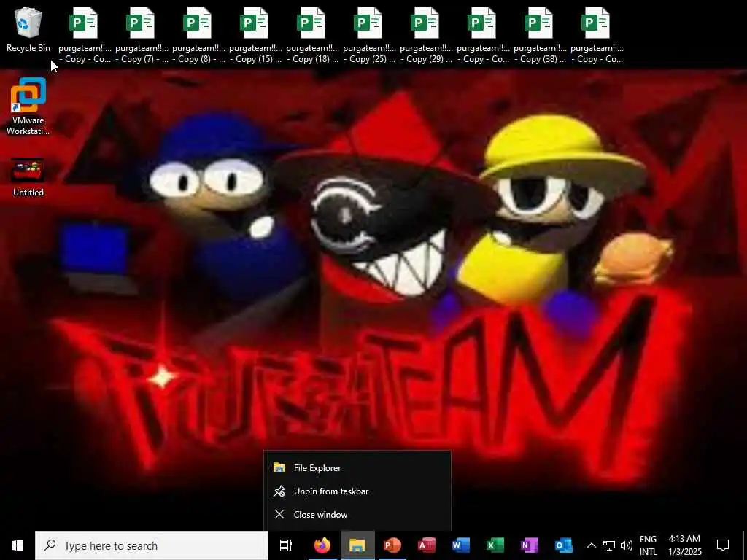The width and height of the screenshot is (747, 560).
Task: Open Access from the taskbar
Action: pos(426,545)
